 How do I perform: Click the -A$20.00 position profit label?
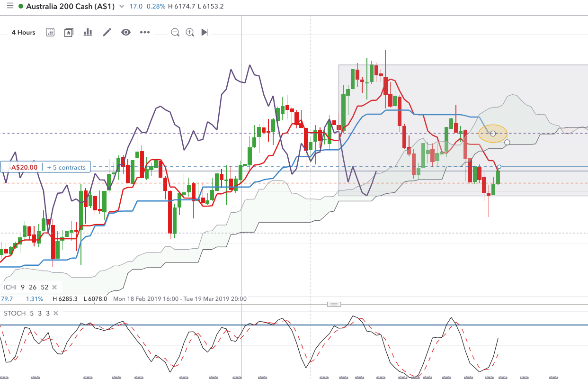23,167
